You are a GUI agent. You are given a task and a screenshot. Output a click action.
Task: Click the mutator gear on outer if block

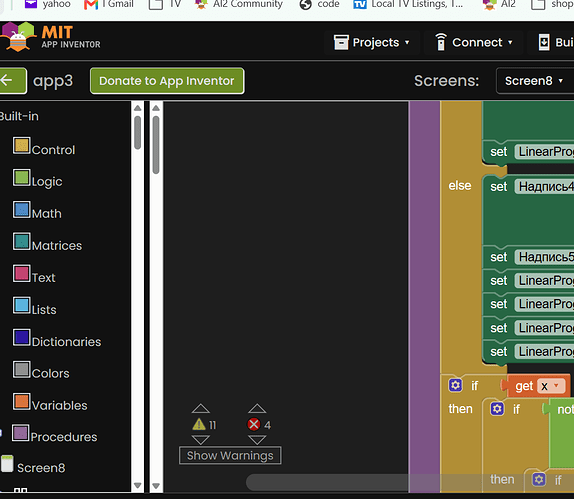point(455,385)
